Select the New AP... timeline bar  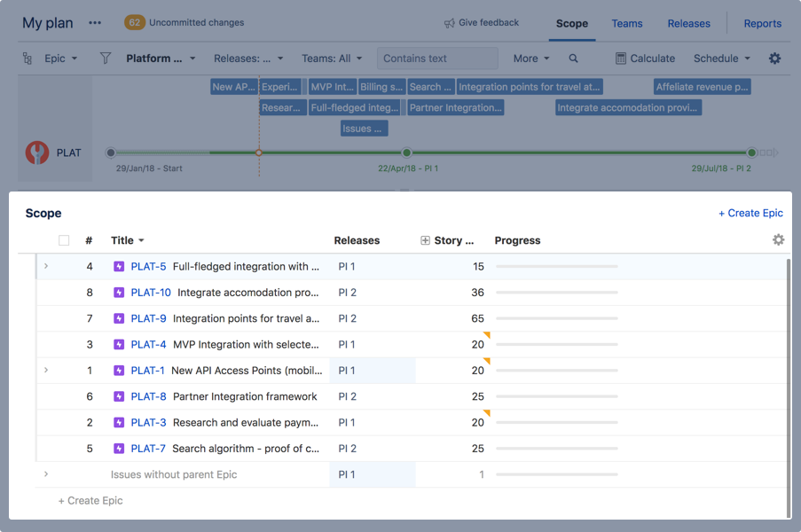click(233, 87)
